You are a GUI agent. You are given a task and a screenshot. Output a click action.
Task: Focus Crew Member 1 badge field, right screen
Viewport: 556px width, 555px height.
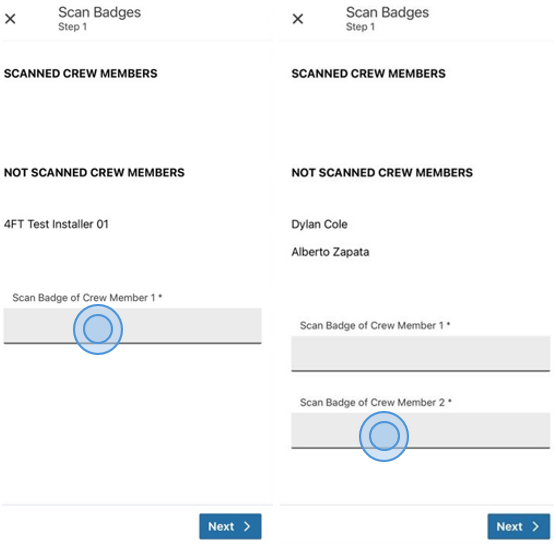click(x=421, y=354)
